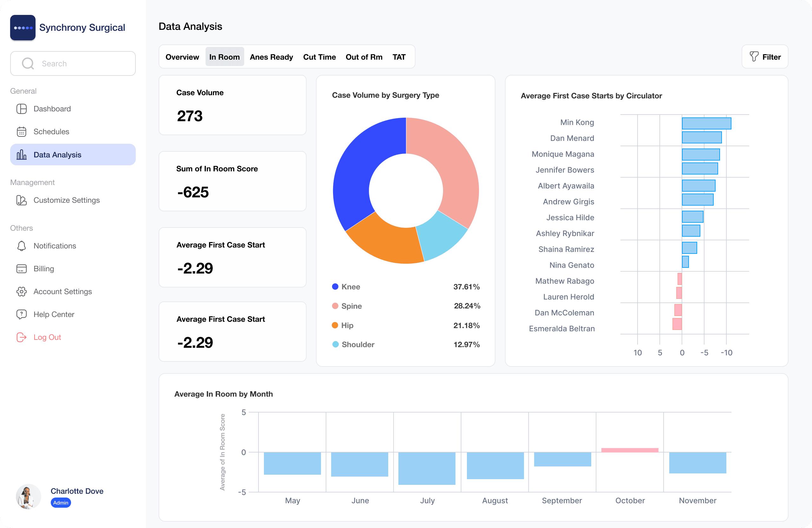Open Billing via the card icon
812x528 pixels.
(22, 269)
